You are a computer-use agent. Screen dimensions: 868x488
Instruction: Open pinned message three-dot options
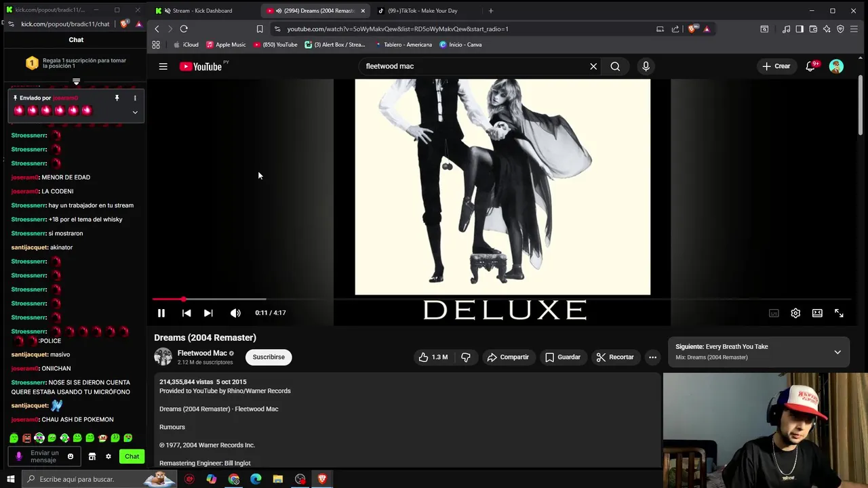click(135, 98)
